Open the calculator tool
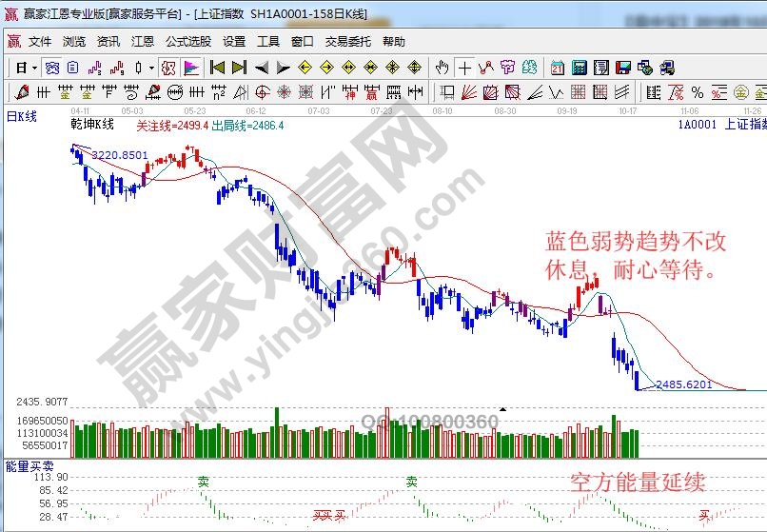This screenshot has width=767, height=532. [x=579, y=68]
